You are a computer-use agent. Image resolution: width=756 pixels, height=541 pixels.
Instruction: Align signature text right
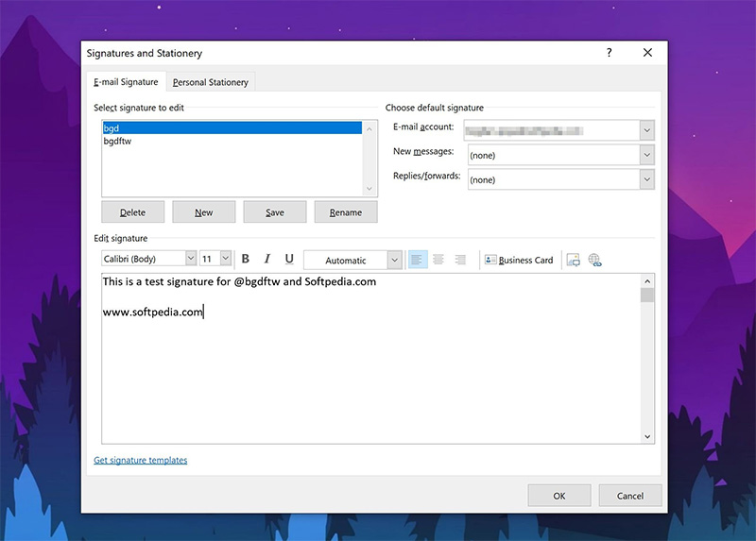[x=460, y=260]
